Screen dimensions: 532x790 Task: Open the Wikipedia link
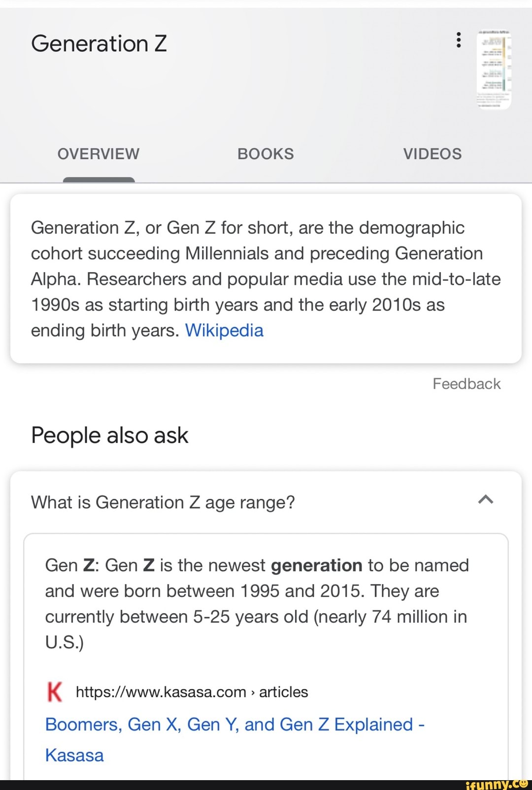pos(225,330)
